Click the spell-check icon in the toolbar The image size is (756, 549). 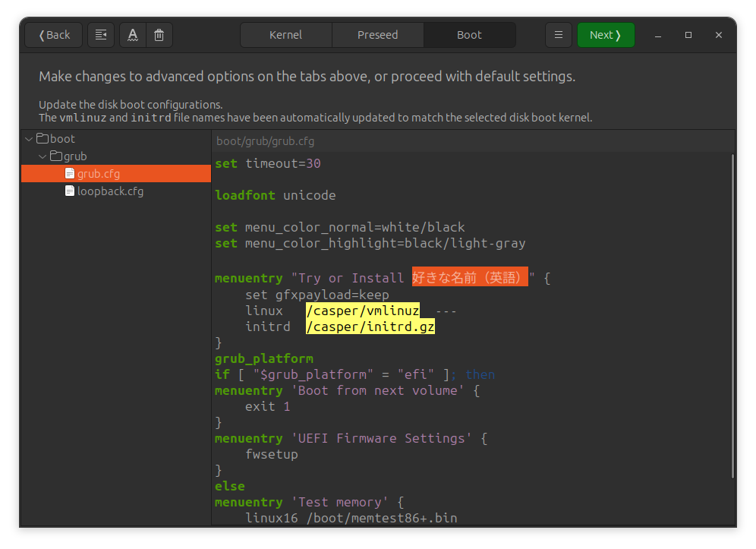coord(133,34)
